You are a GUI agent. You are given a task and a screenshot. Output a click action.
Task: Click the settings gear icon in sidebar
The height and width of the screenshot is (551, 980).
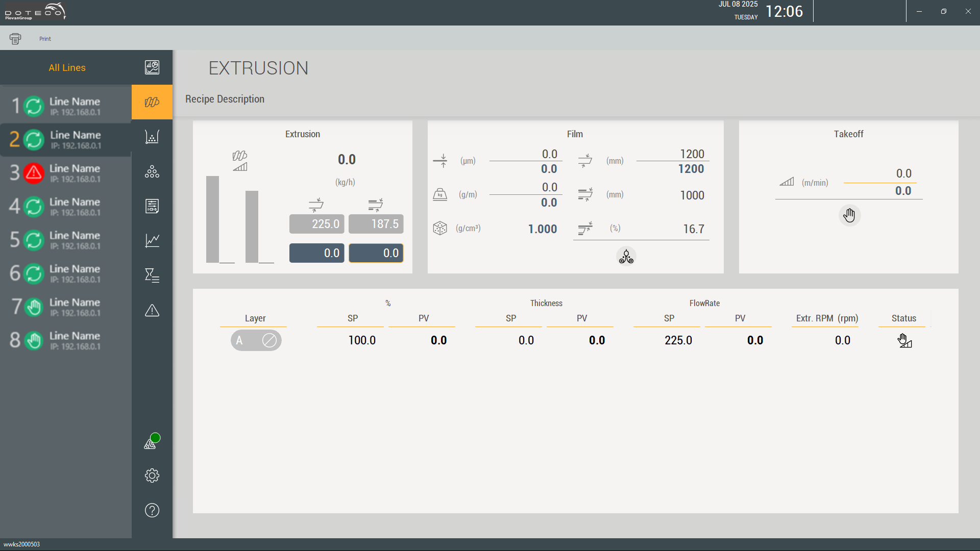coord(152,475)
